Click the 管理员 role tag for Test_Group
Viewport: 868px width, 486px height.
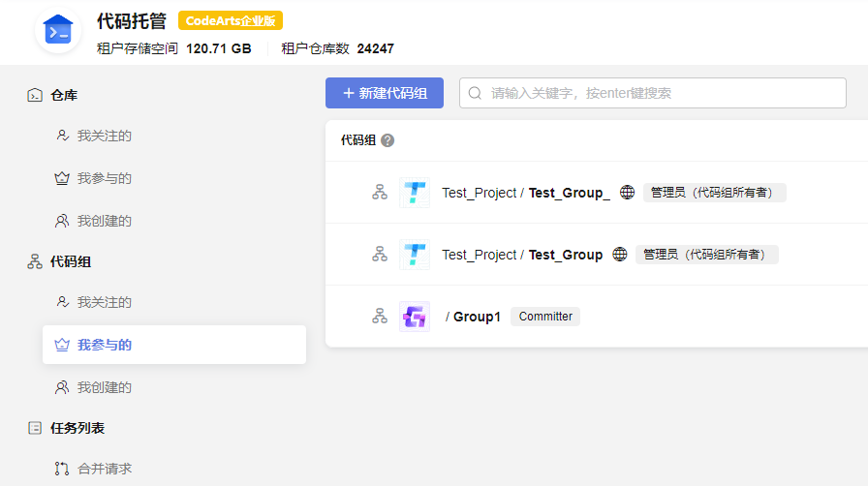pyautogui.click(x=707, y=255)
